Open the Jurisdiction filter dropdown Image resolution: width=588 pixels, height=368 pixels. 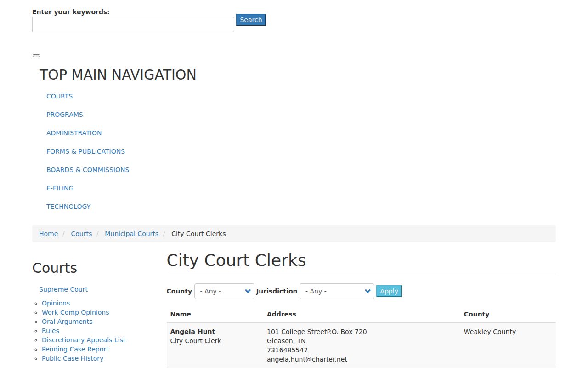[337, 291]
